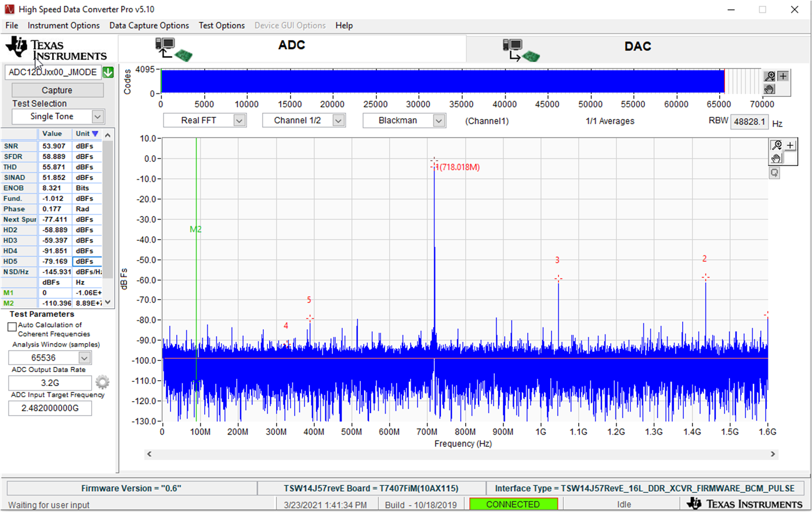The image size is (812, 512).
Task: Click the ADC Input Target Frequency field
Action: click(x=50, y=408)
